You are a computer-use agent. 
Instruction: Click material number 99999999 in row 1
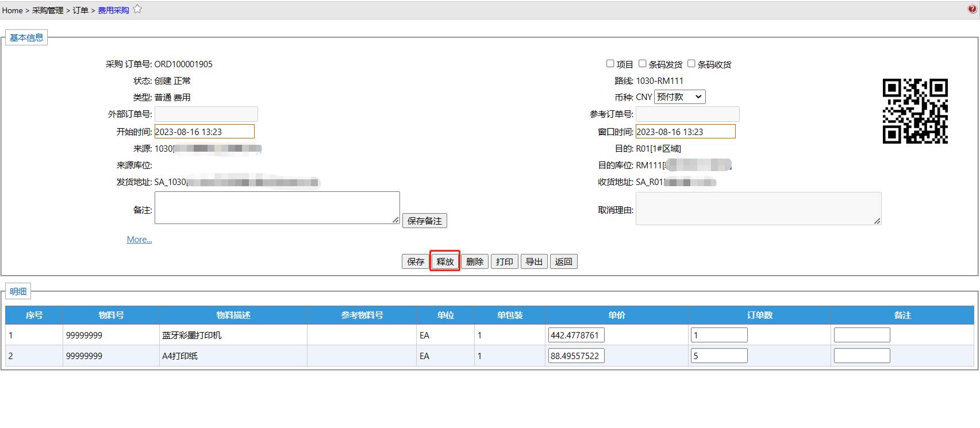tap(84, 335)
